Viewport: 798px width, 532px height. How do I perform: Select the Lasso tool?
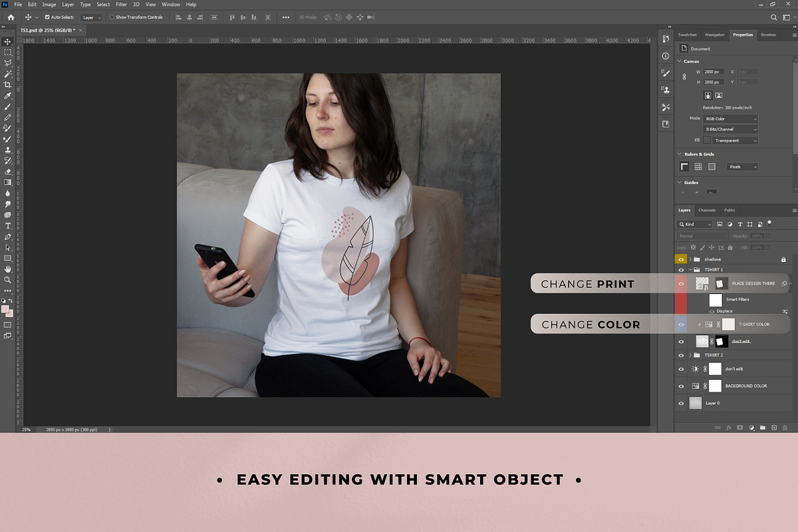click(8, 63)
